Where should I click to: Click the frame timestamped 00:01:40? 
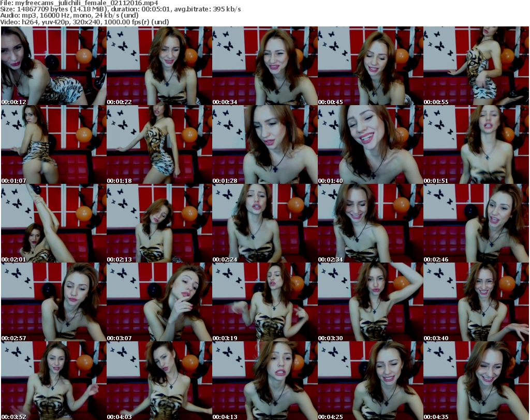tap(370, 144)
